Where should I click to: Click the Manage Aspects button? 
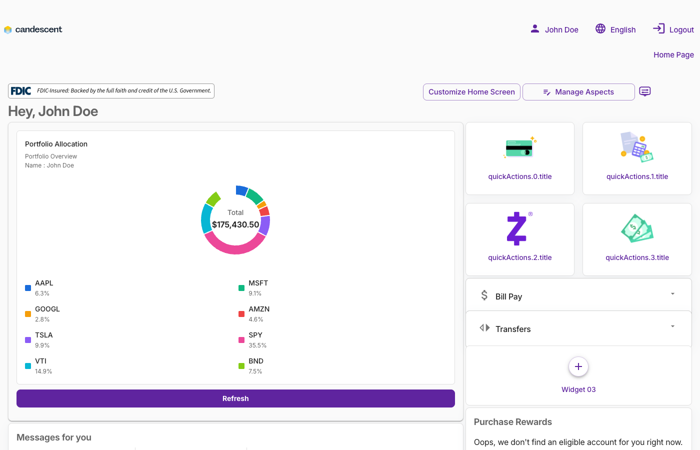578,92
